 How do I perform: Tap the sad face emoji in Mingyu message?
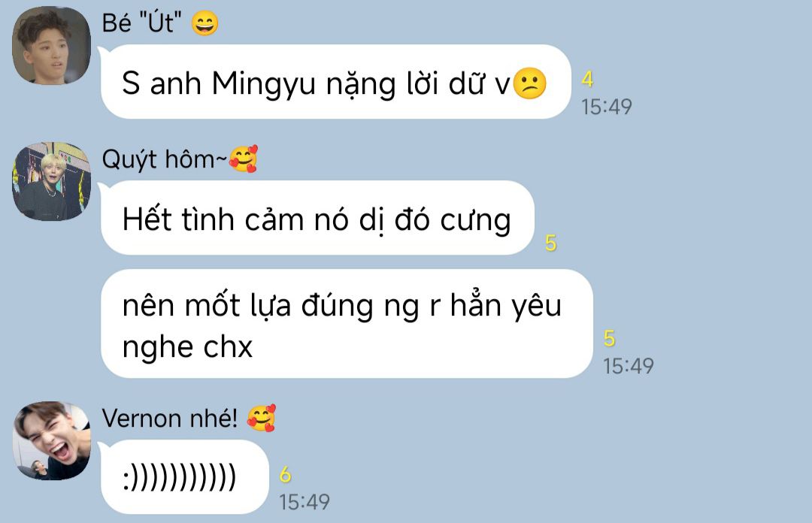click(x=529, y=83)
